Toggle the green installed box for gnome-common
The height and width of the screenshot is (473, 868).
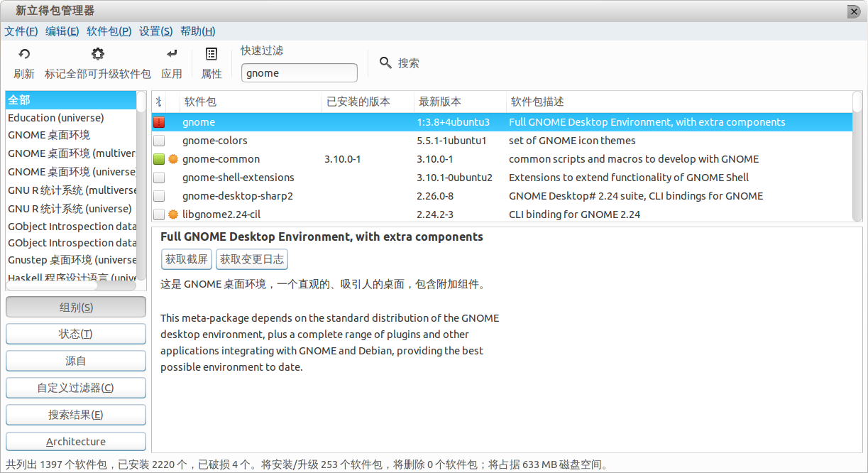pyautogui.click(x=159, y=159)
